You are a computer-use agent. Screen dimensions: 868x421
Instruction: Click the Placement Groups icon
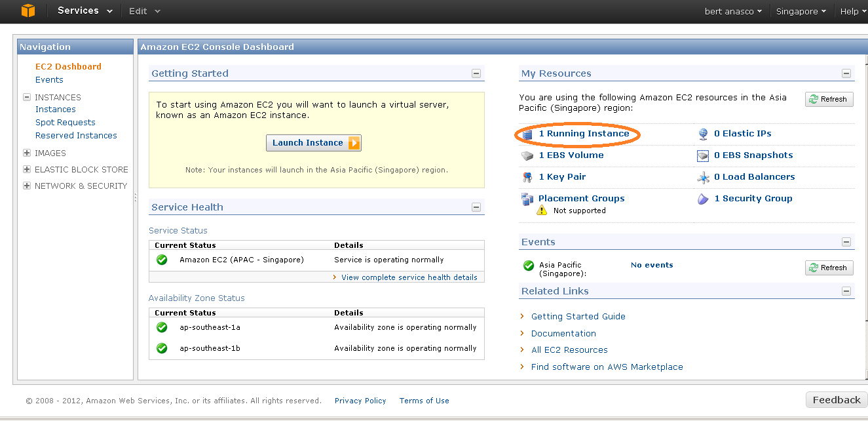point(527,199)
